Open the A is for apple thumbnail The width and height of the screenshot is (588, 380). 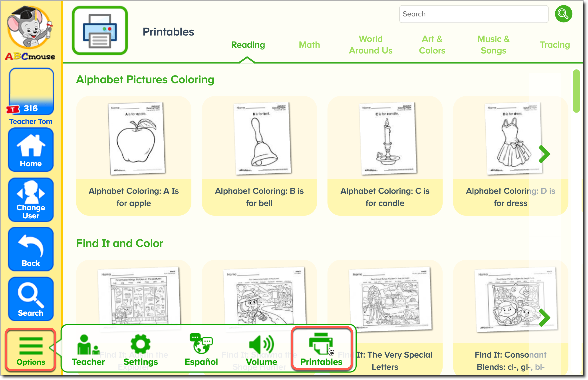(137, 138)
